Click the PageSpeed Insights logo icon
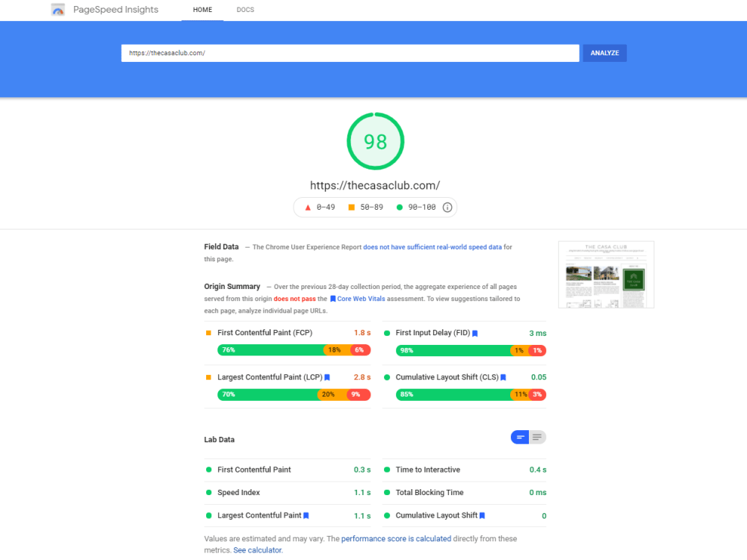747x560 pixels. [58, 10]
